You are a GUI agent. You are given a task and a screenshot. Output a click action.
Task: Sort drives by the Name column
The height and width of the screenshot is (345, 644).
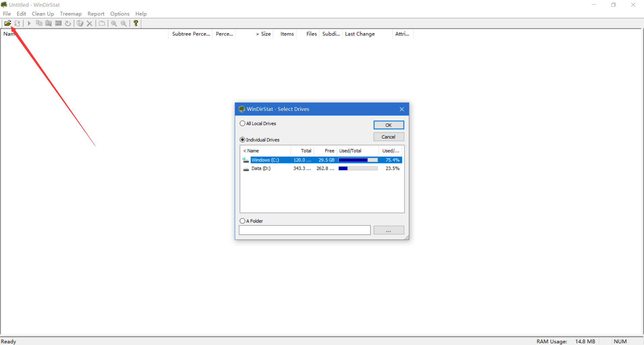pyautogui.click(x=266, y=151)
